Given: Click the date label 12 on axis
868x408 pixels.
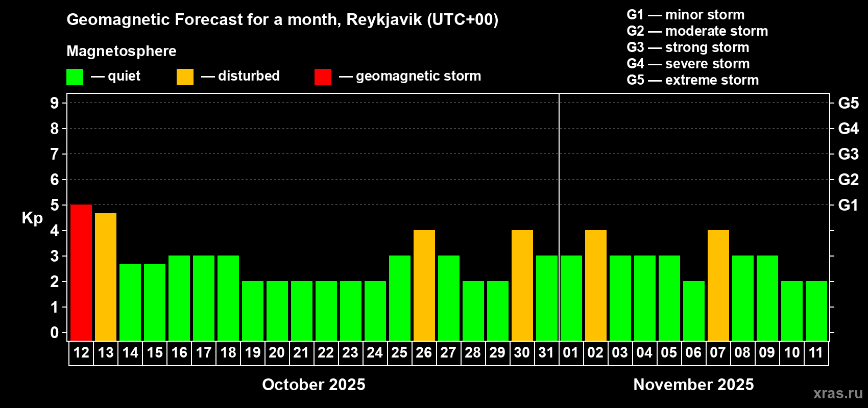Looking at the screenshot, I should [x=81, y=352].
